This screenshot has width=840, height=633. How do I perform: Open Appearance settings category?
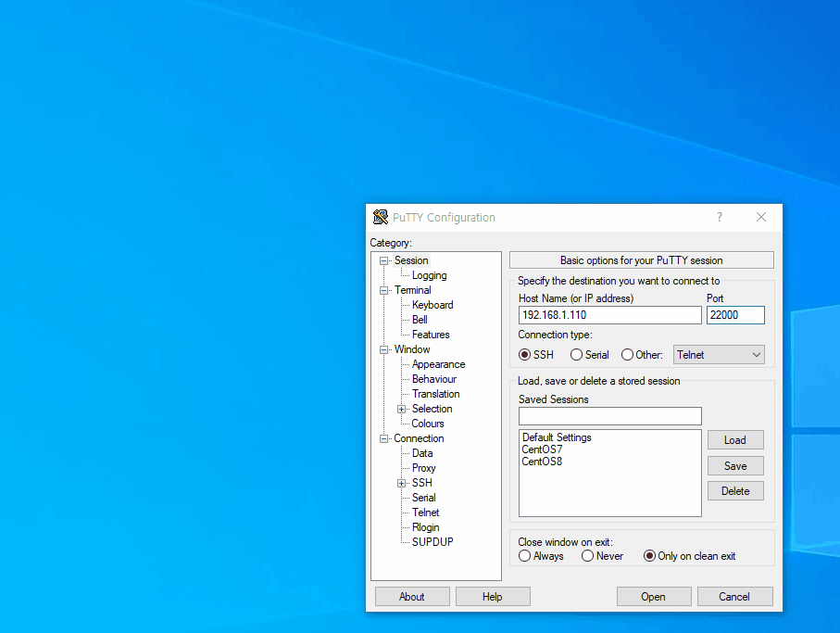438,364
